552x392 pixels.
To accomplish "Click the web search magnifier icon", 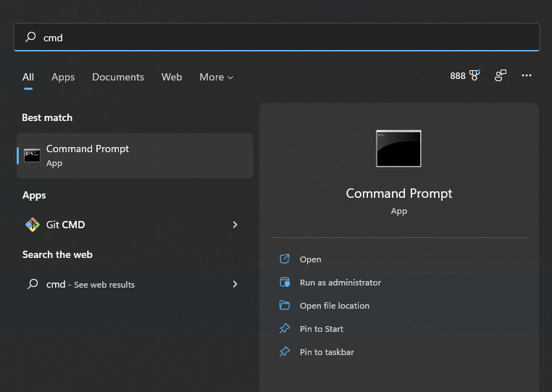I will pos(33,283).
